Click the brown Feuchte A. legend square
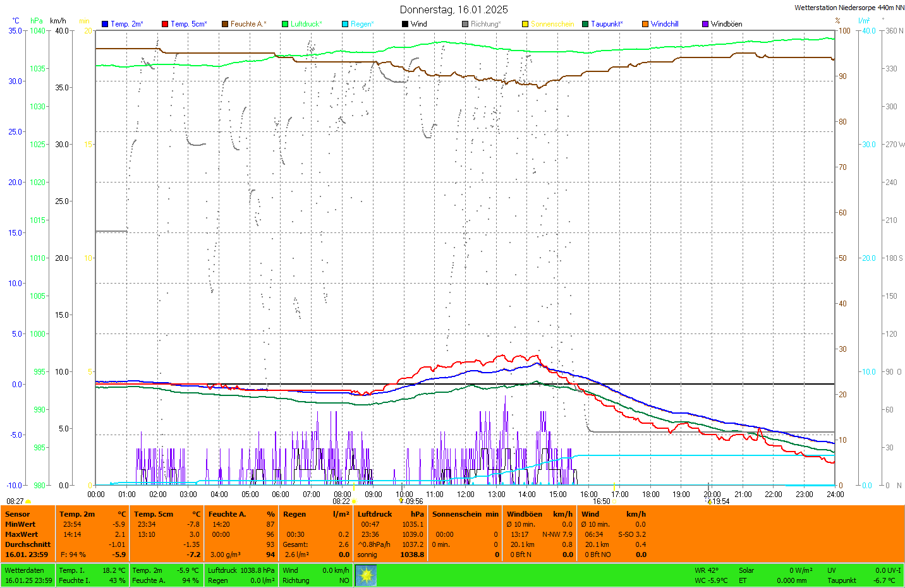 click(x=225, y=24)
